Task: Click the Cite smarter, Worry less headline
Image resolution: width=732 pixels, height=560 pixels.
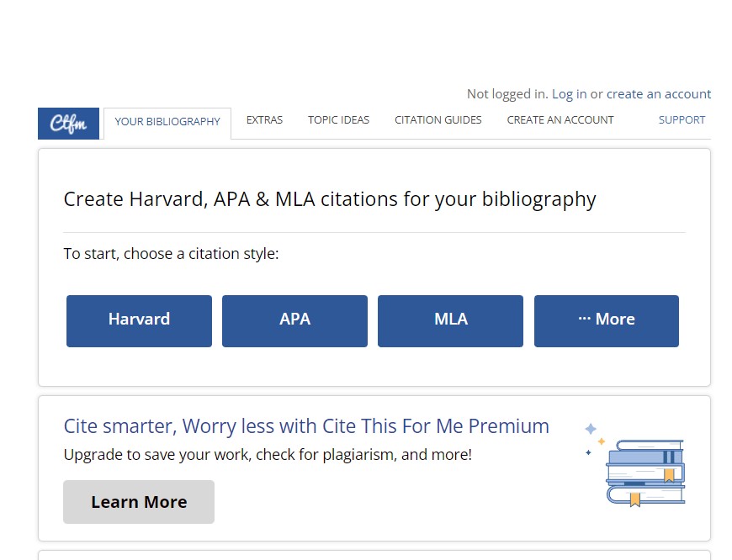Action: (306, 426)
